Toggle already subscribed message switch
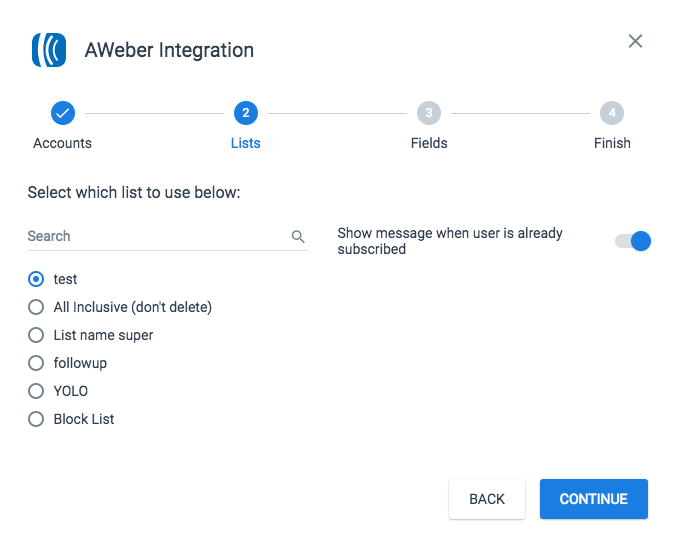 tap(633, 241)
